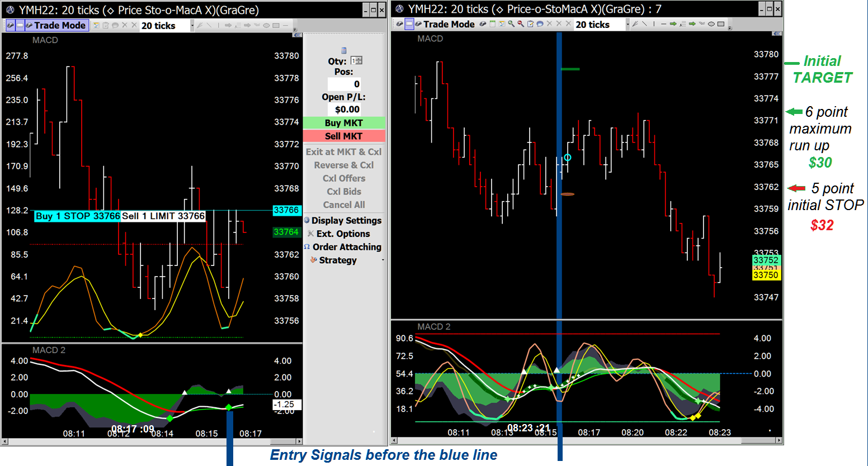Screen dimensions: 868x466
Task: Click Sell 1 LIMIT 33766 order label
Action: tap(163, 216)
